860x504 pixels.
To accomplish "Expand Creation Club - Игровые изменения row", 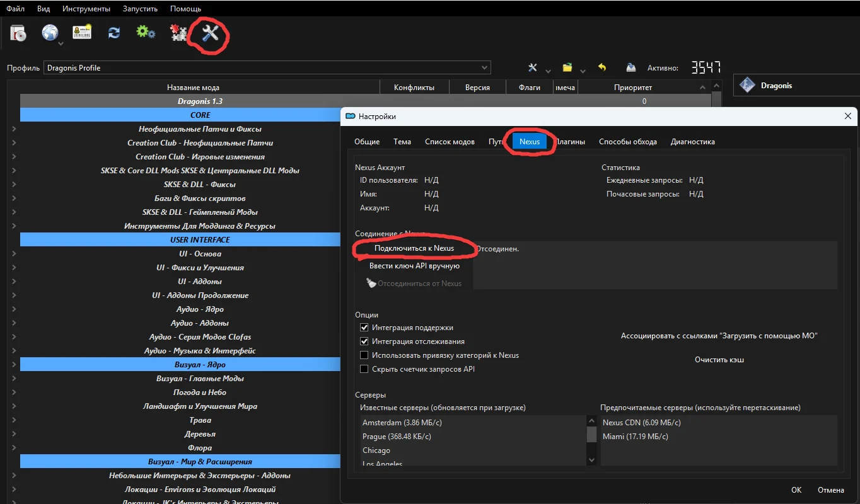I will [14, 157].
